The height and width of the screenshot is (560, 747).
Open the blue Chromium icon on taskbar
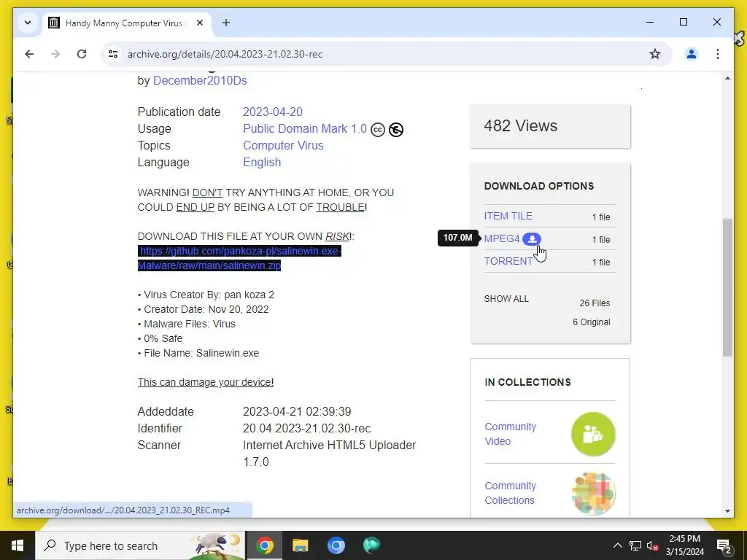point(336,545)
